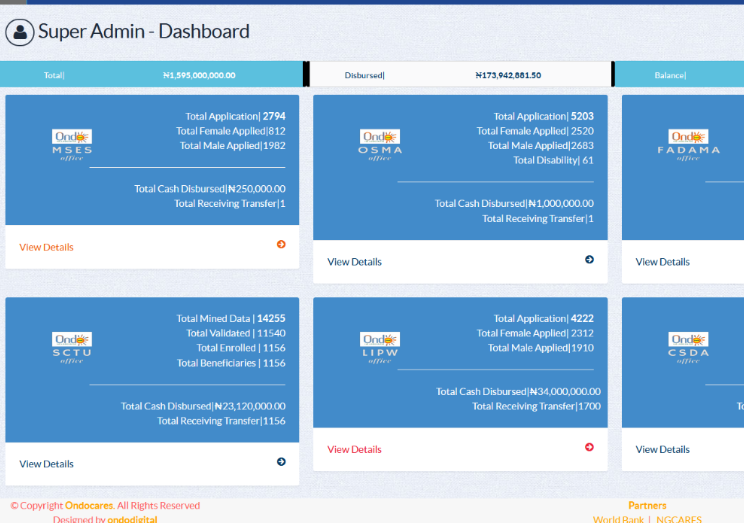Open View Details for LIPW office
Viewport: 744px width, 523px height.
[354, 450]
